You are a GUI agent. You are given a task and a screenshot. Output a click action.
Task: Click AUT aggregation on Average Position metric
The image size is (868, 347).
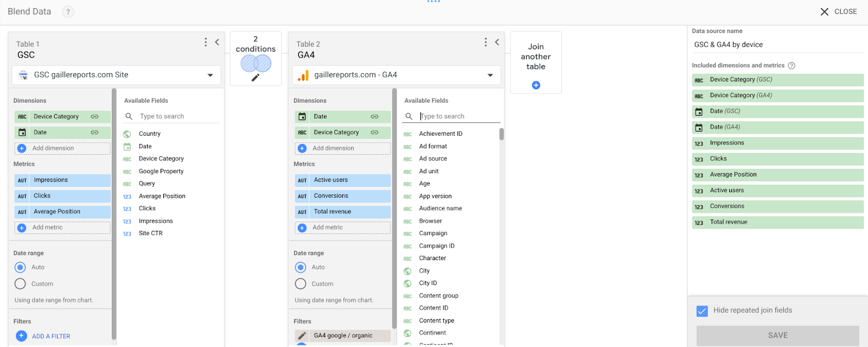click(22, 212)
